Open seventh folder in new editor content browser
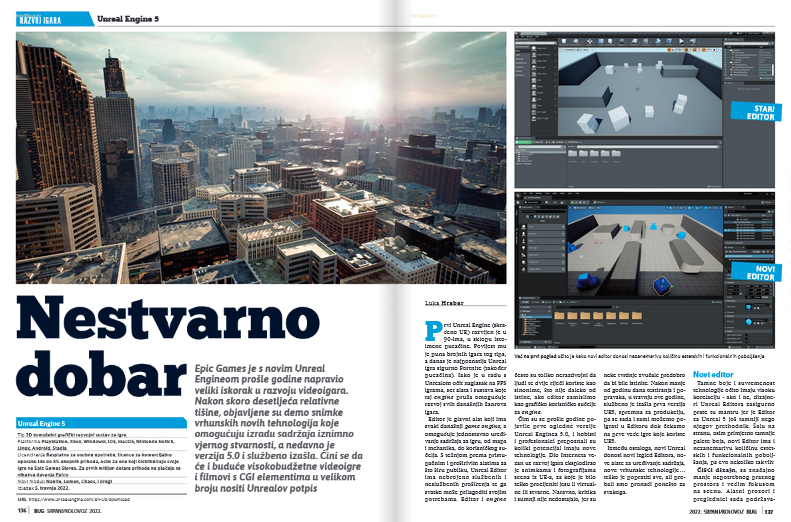The width and height of the screenshot is (791, 522). [x=637, y=316]
